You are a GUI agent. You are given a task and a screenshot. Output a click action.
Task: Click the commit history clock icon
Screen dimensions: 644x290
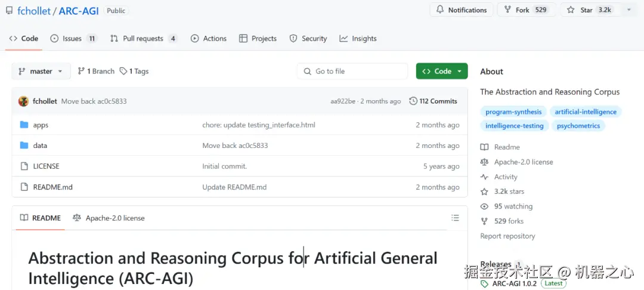(413, 101)
